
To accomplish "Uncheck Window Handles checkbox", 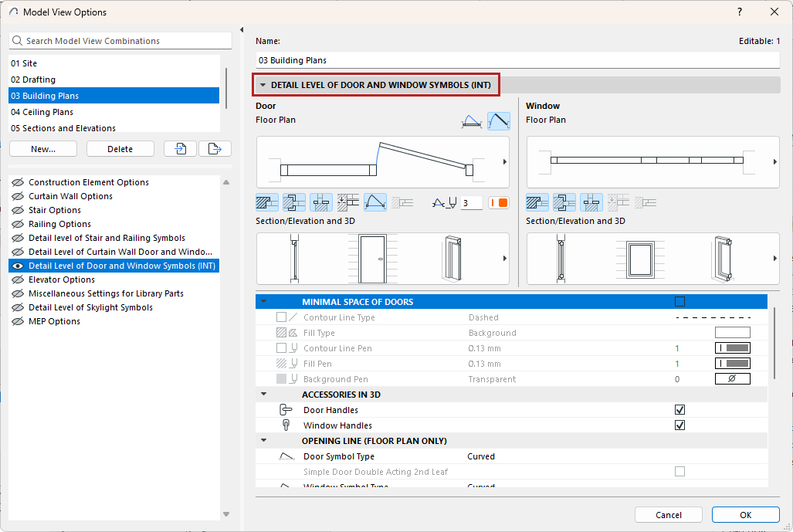I will 679,425.
